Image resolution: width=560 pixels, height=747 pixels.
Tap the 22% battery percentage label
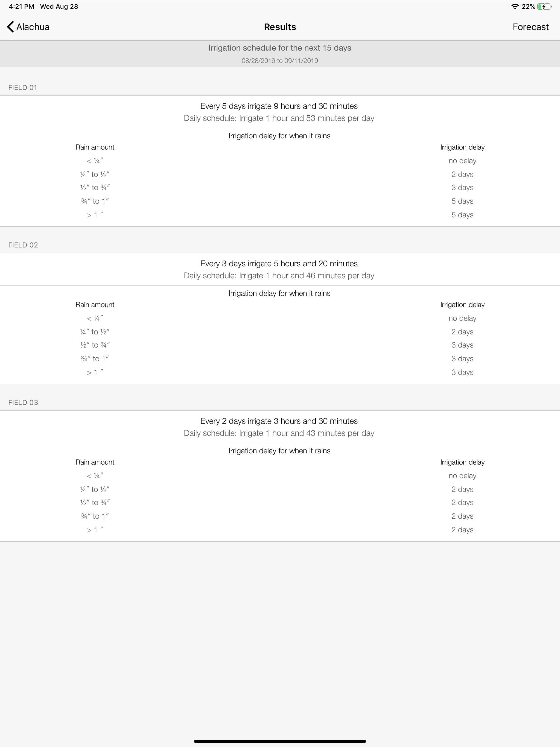pyautogui.click(x=528, y=6)
